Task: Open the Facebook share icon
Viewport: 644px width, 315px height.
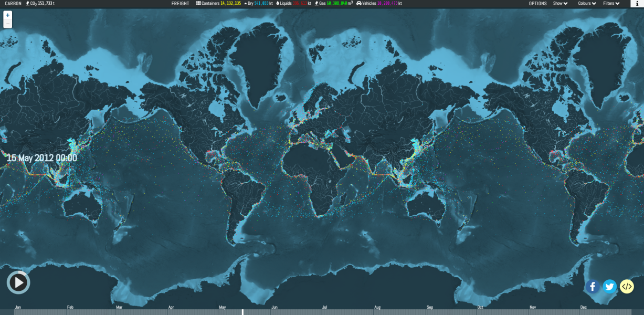Action: 592,287
